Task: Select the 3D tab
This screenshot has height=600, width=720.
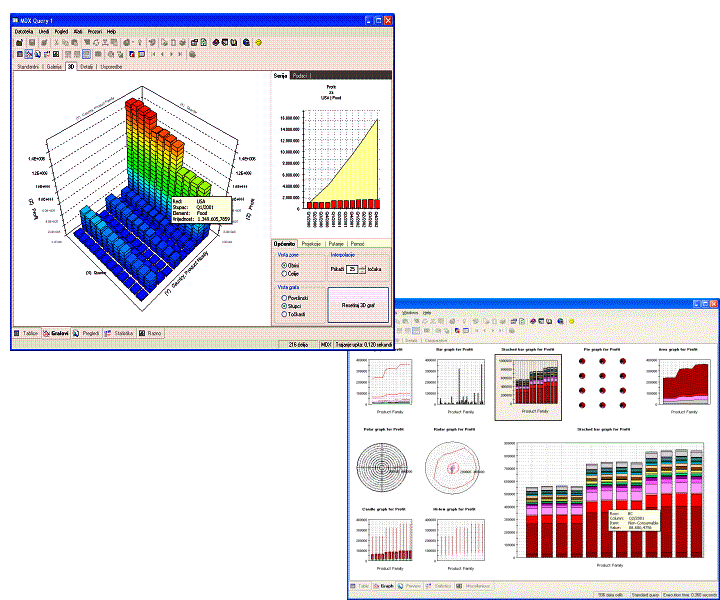Action: pos(71,67)
